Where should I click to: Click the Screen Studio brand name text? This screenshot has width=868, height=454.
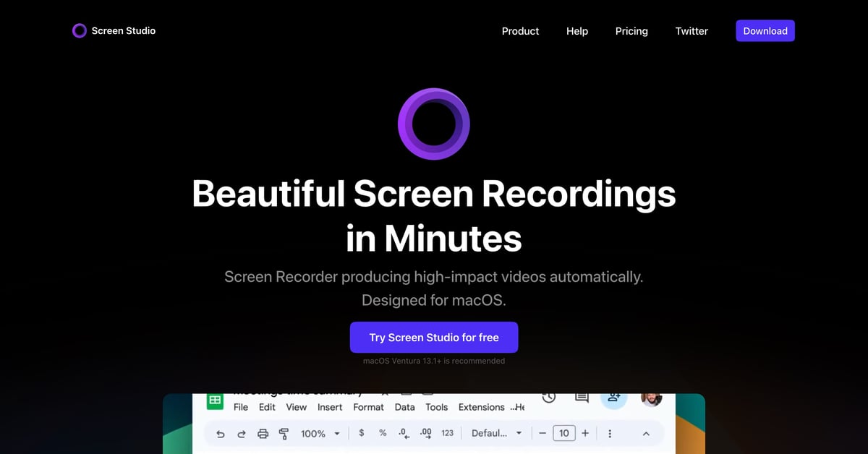click(124, 30)
